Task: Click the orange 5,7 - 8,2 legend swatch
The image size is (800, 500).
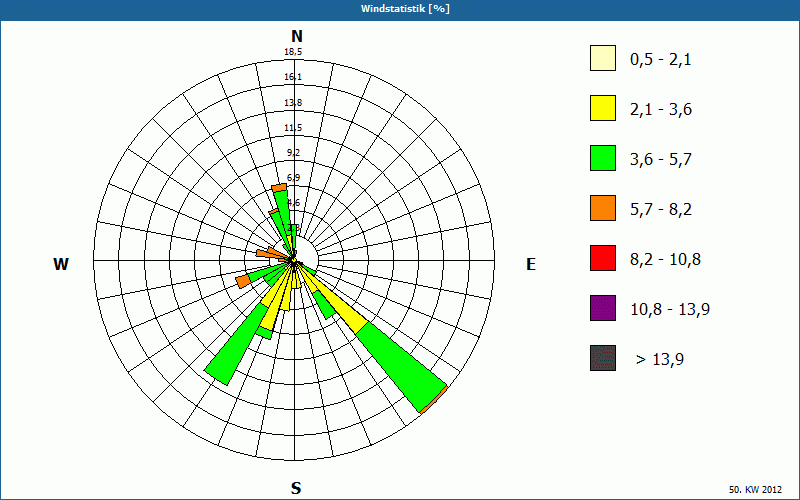Action: (x=603, y=208)
